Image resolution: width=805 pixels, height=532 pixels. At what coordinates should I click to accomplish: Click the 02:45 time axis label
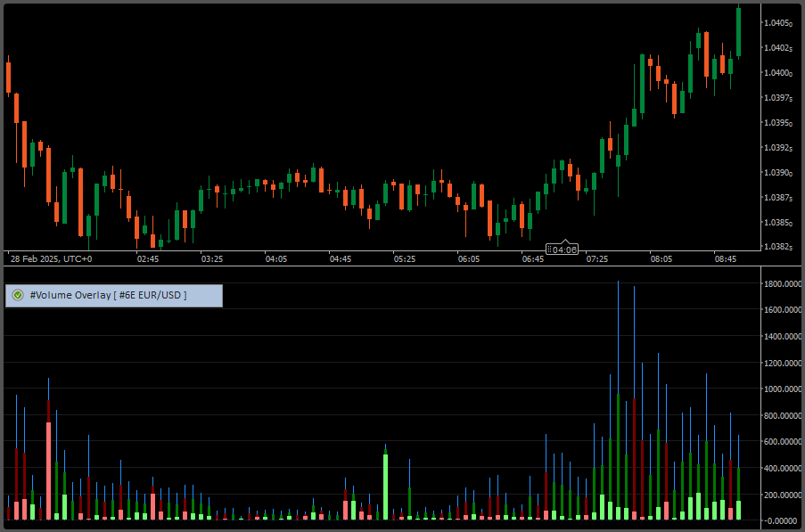[x=147, y=258]
